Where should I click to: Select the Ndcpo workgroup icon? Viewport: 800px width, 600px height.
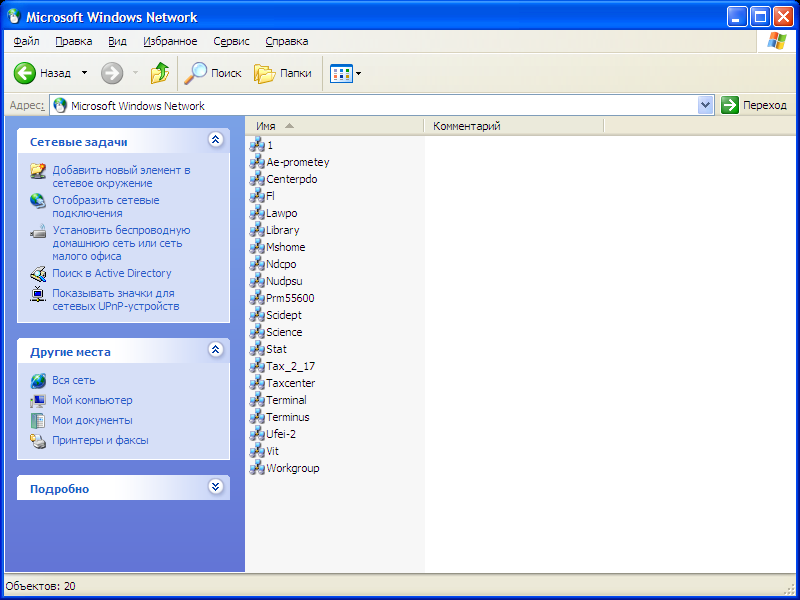coord(257,264)
